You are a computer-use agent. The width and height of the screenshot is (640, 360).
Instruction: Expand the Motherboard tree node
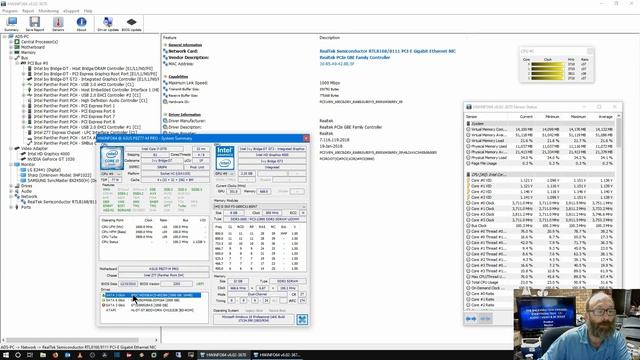(11, 47)
